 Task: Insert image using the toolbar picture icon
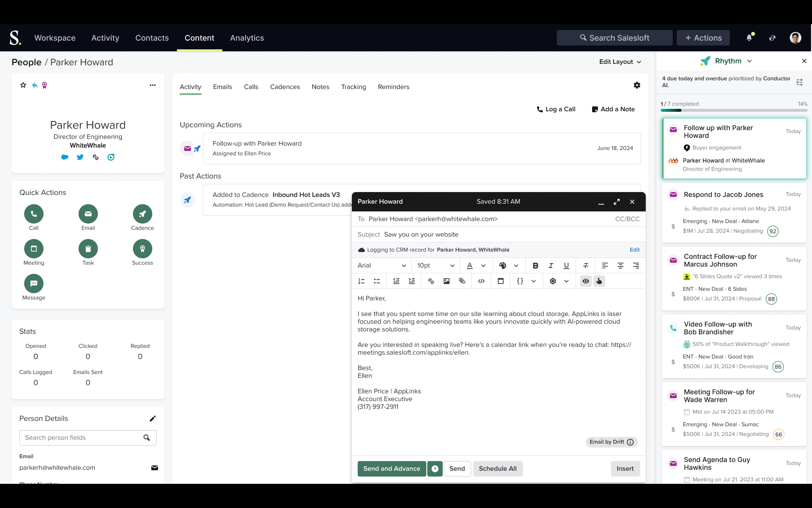pyautogui.click(x=447, y=281)
